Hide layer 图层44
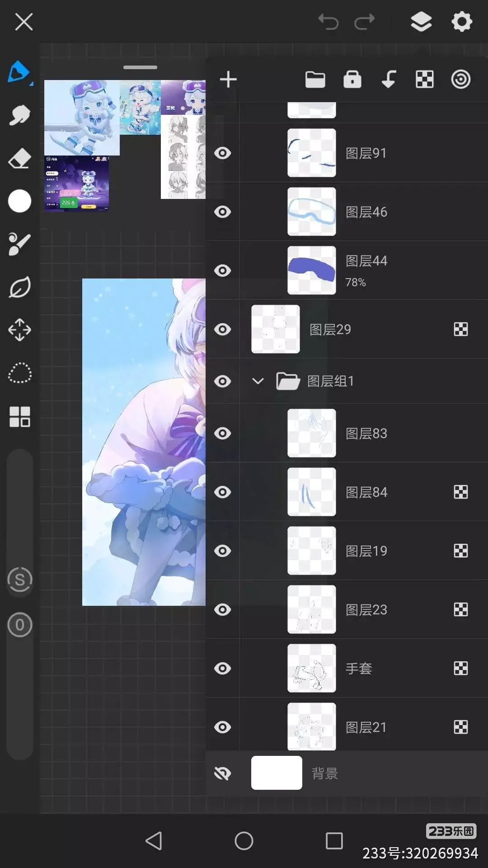Viewport: 488px width, 868px height. click(x=222, y=270)
